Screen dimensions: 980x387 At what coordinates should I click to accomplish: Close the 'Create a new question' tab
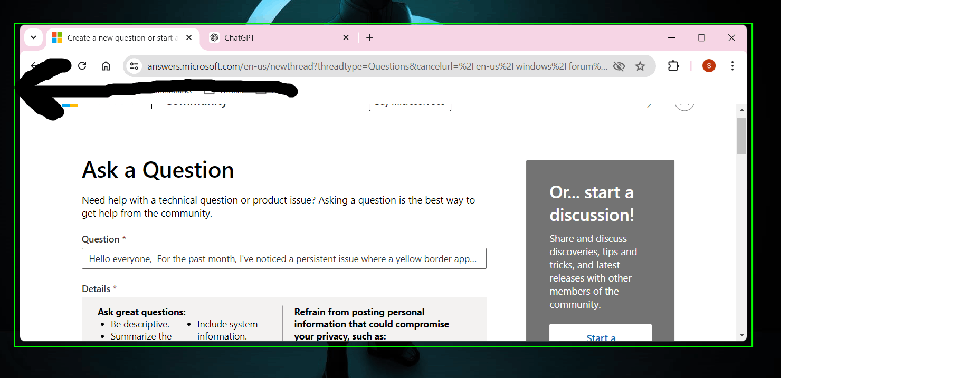tap(189, 37)
